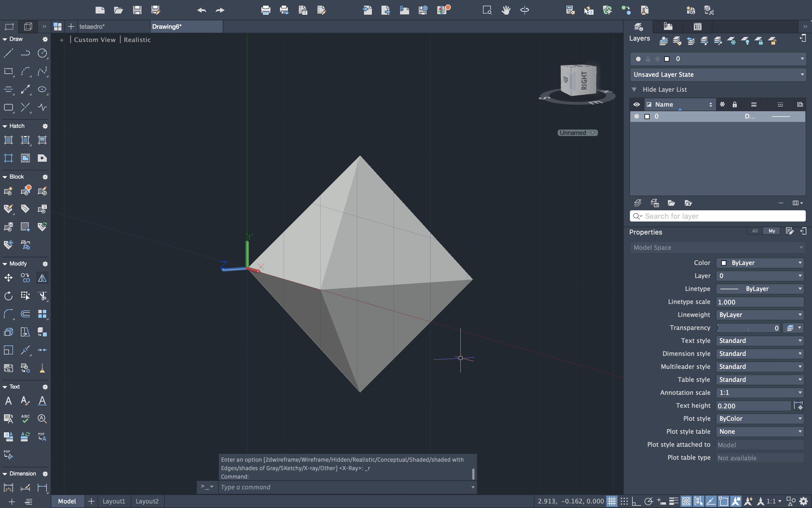Select the Model tab
The height and width of the screenshot is (508, 812).
(67, 501)
